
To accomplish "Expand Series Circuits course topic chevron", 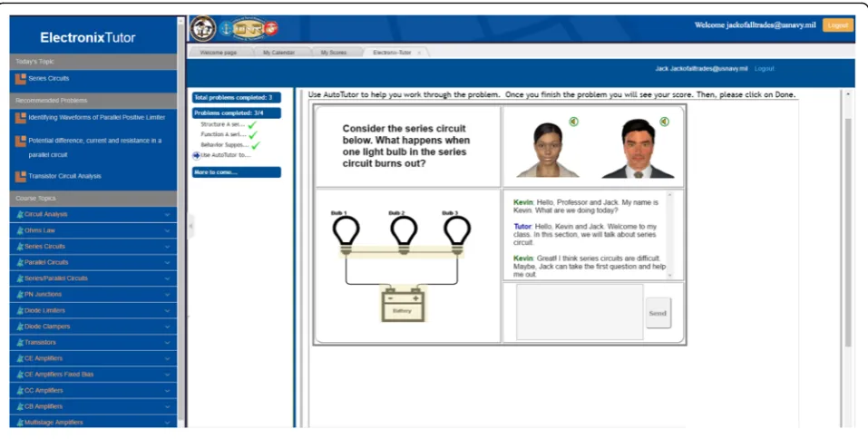I will [167, 247].
